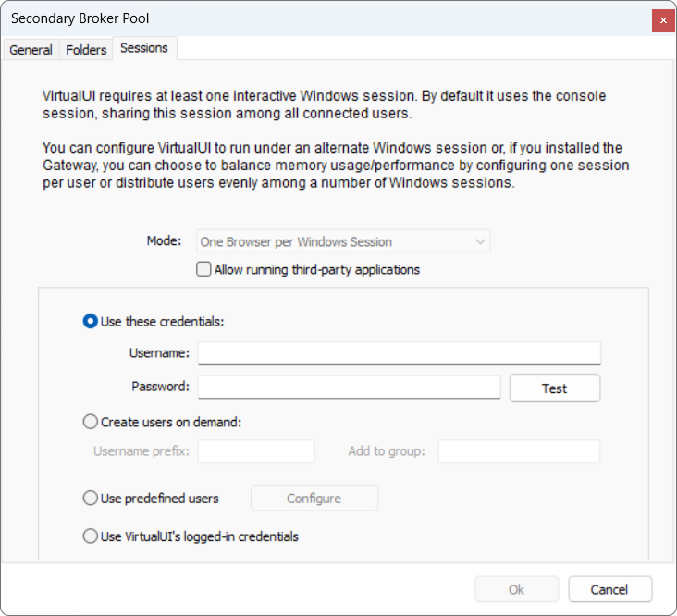
Task: Enable Allow running third-party applications checkbox
Action: [x=203, y=269]
